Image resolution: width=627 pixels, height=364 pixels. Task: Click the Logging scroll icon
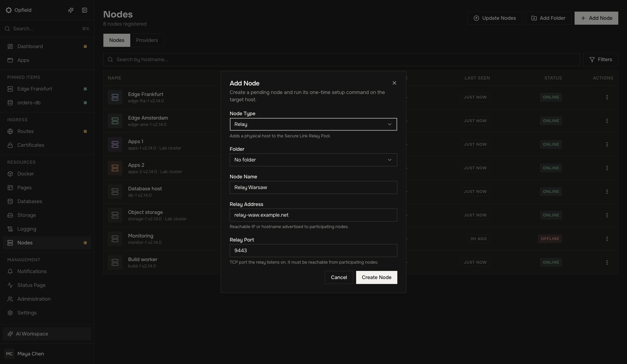[x=10, y=229]
